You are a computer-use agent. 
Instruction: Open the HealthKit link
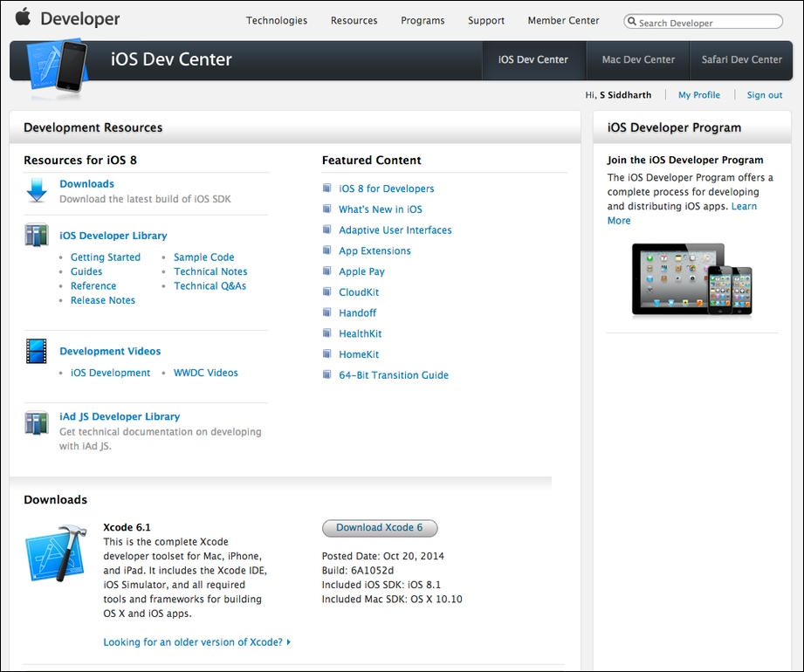(x=360, y=333)
